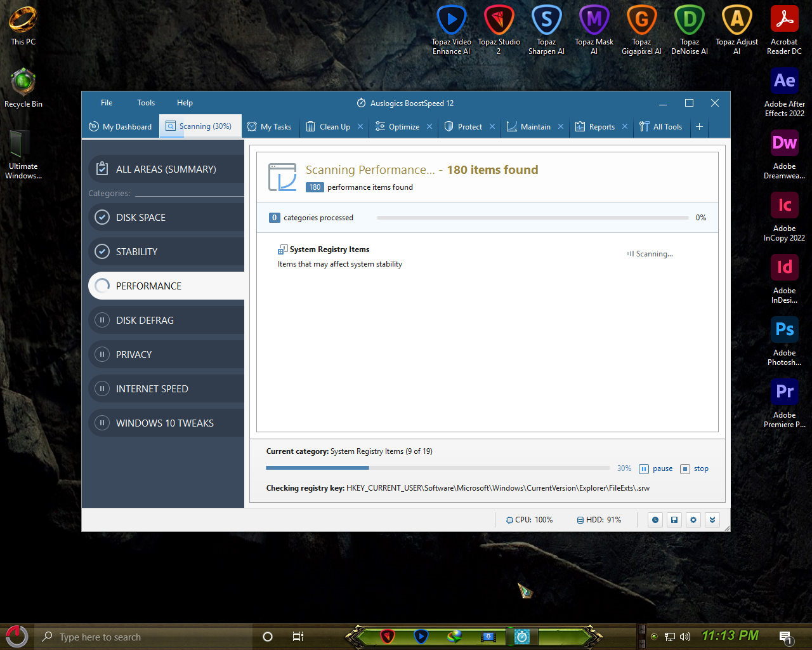Select the Topaz Adjust AI desktop icon
This screenshot has width=812, height=650.
[737, 30]
